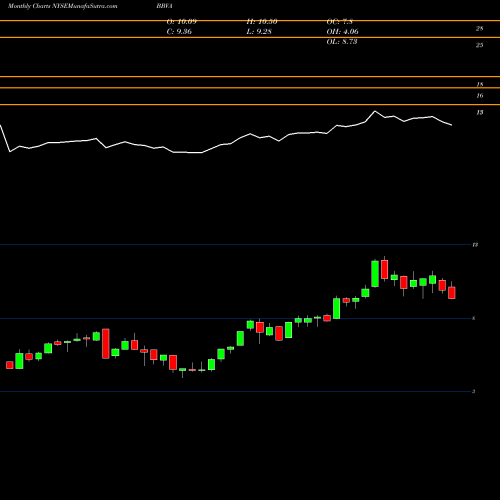Click the OC: 7.8 value

pyautogui.click(x=340, y=22)
